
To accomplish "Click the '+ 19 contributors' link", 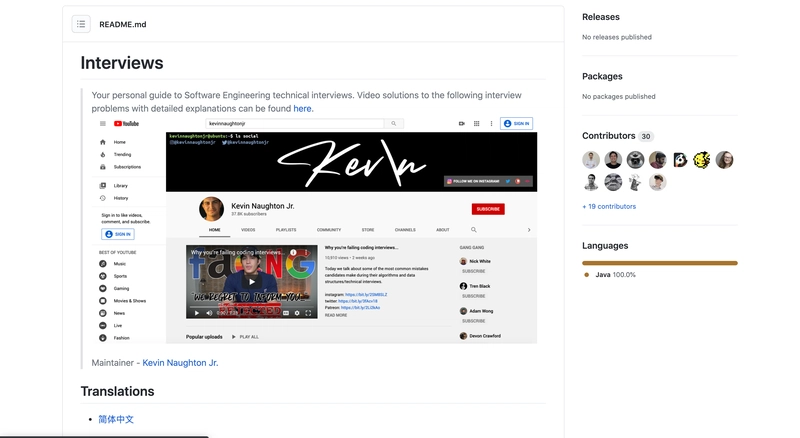I will pos(609,206).
